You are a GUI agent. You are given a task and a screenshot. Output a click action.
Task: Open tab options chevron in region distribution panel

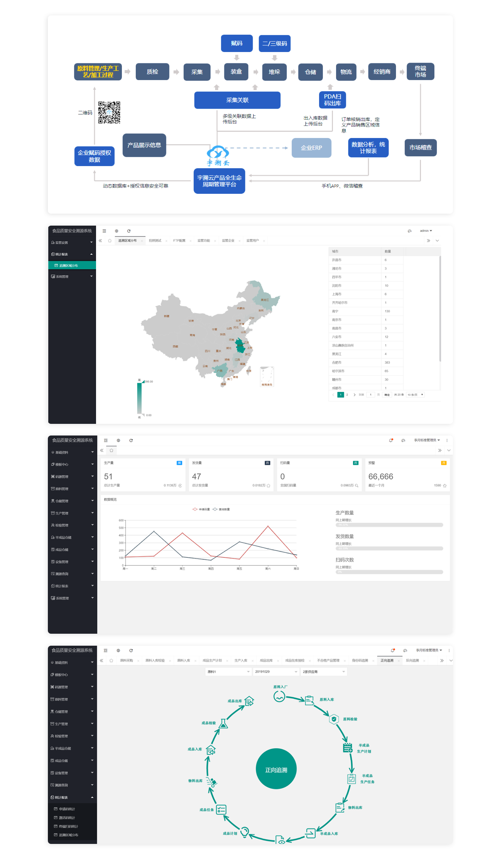[x=438, y=240]
